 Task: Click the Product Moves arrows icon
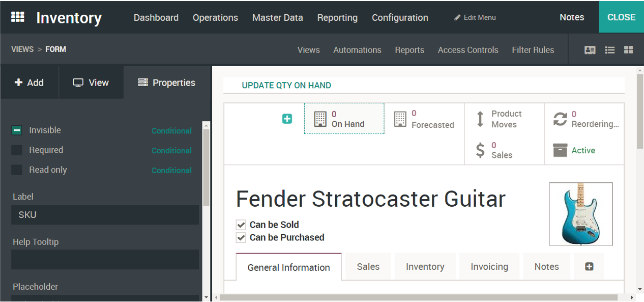click(x=480, y=119)
